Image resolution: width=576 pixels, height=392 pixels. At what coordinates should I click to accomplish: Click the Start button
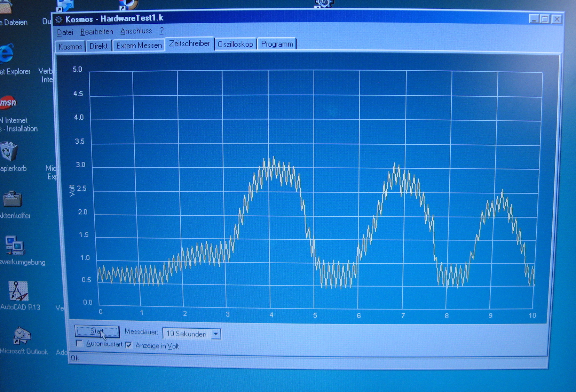point(97,331)
